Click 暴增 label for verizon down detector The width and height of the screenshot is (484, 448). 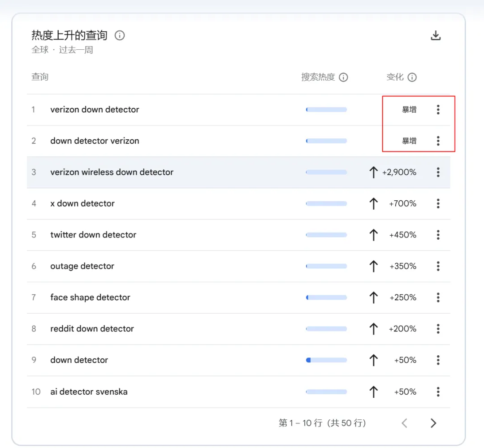pos(409,109)
